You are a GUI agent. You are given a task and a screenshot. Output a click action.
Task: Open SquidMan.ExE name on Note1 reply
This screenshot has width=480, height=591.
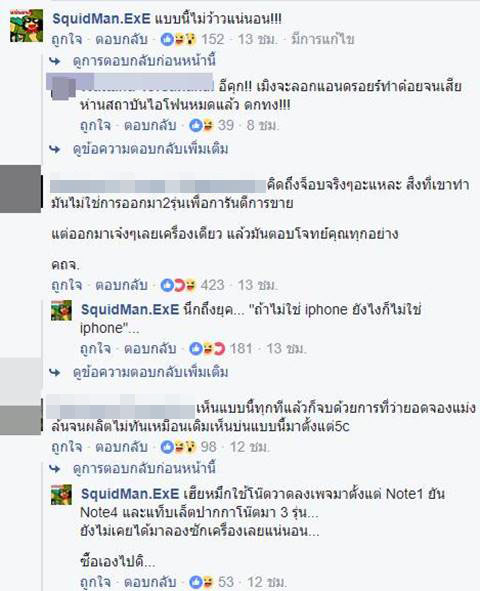(130, 494)
